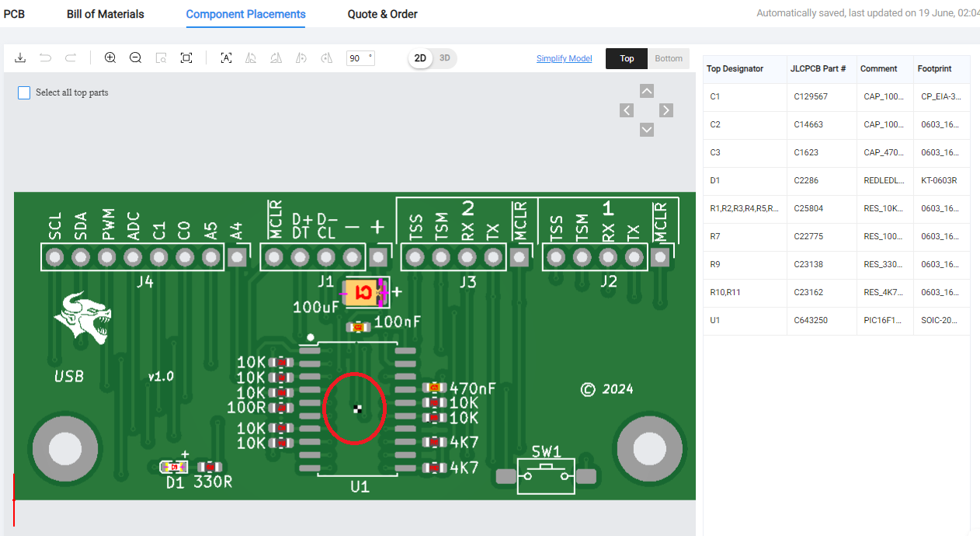Pan view up with the up arrow
This screenshot has width=980, height=536.
pyautogui.click(x=647, y=91)
